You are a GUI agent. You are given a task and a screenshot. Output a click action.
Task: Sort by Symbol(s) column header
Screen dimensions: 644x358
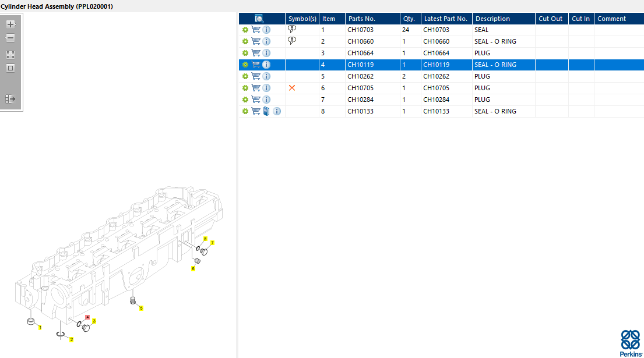tap(302, 19)
